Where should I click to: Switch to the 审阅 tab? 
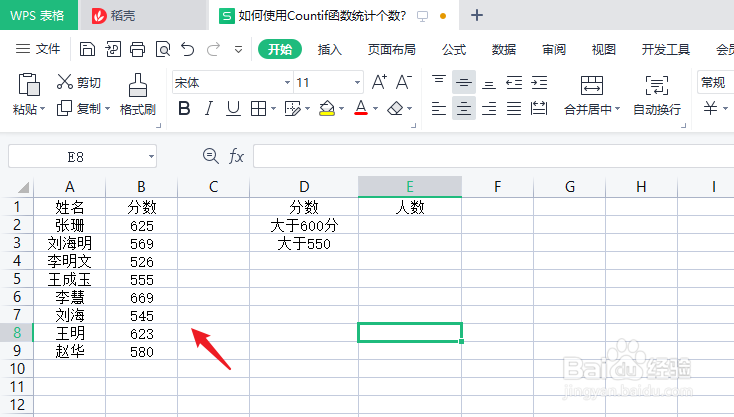554,49
